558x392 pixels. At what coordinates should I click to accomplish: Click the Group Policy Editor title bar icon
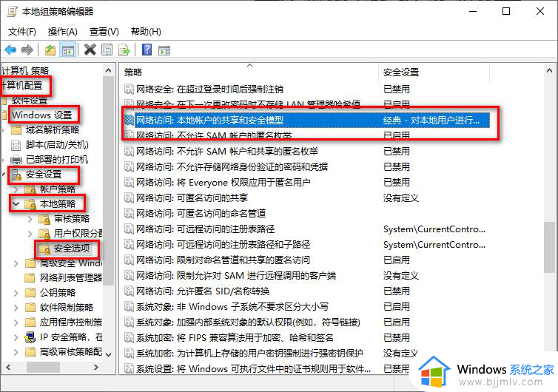pos(12,11)
